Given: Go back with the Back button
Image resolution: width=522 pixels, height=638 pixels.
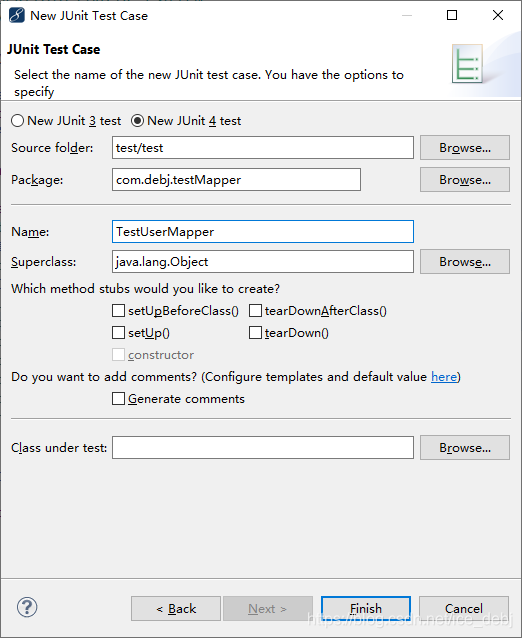Looking at the screenshot, I should coord(176,609).
